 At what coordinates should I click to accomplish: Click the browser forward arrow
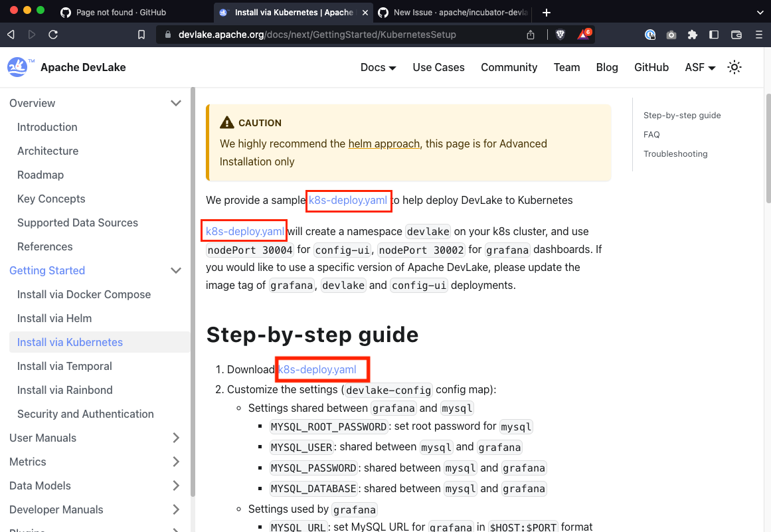[x=32, y=35]
